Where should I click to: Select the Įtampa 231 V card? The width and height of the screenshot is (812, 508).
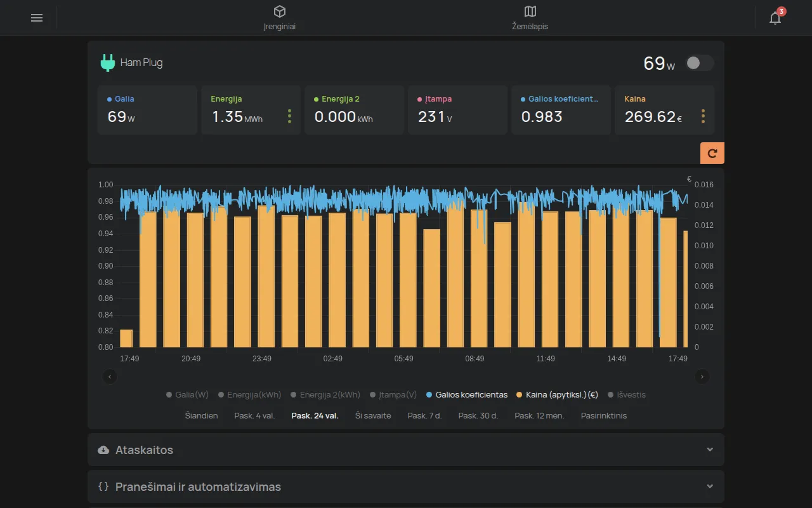(457, 110)
